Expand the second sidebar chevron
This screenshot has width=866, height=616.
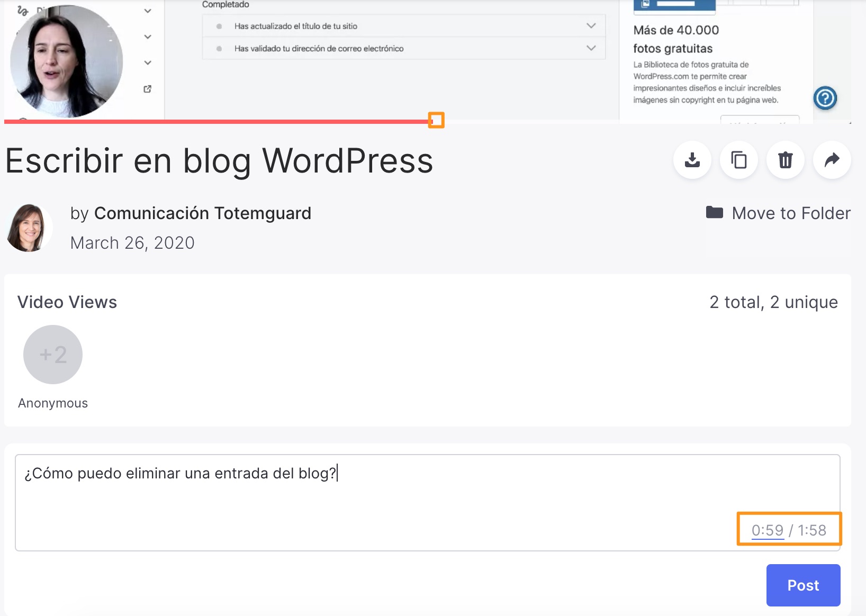pos(148,37)
